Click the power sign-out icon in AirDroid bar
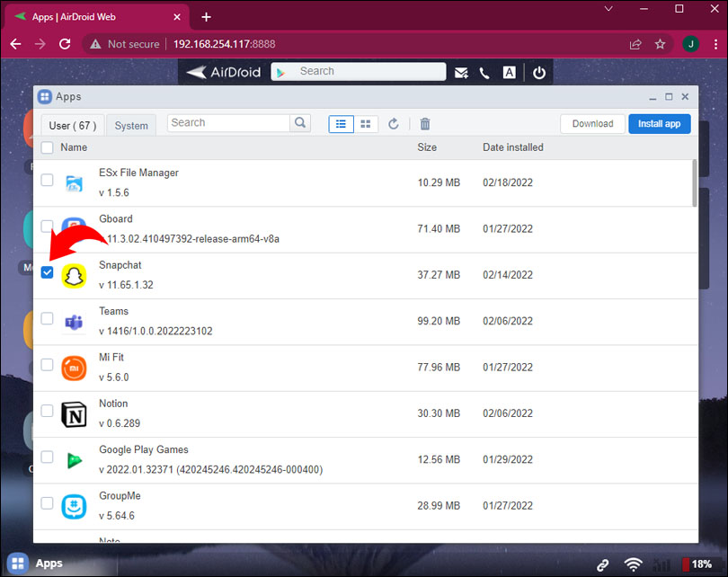 538,73
